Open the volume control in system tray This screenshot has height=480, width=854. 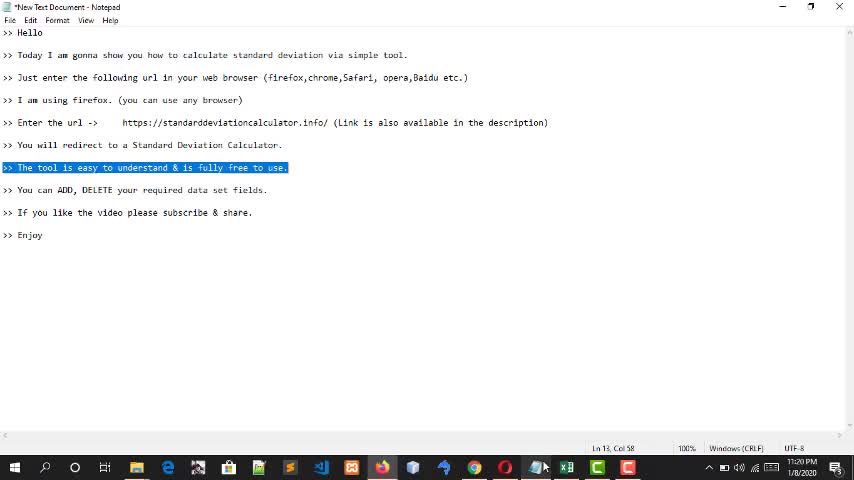(x=739, y=467)
